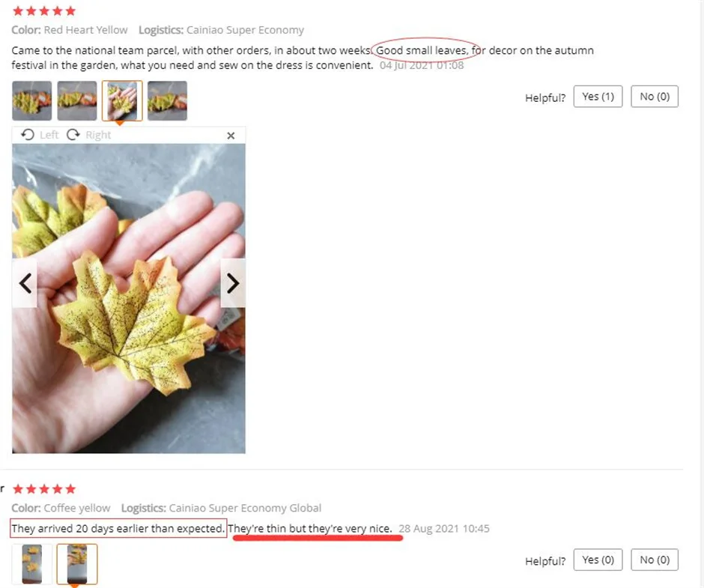Open the second leaf thumbnail
The width and height of the screenshot is (704, 588).
77,100
